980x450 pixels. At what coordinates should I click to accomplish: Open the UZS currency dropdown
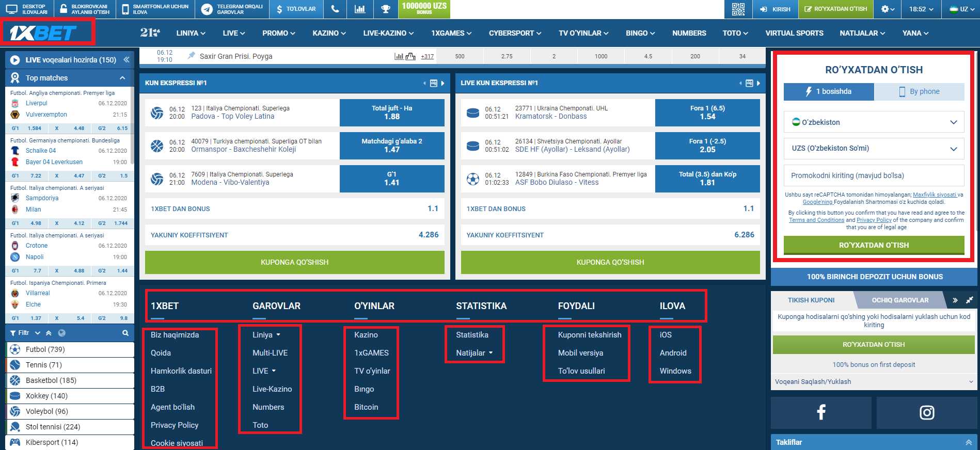874,148
